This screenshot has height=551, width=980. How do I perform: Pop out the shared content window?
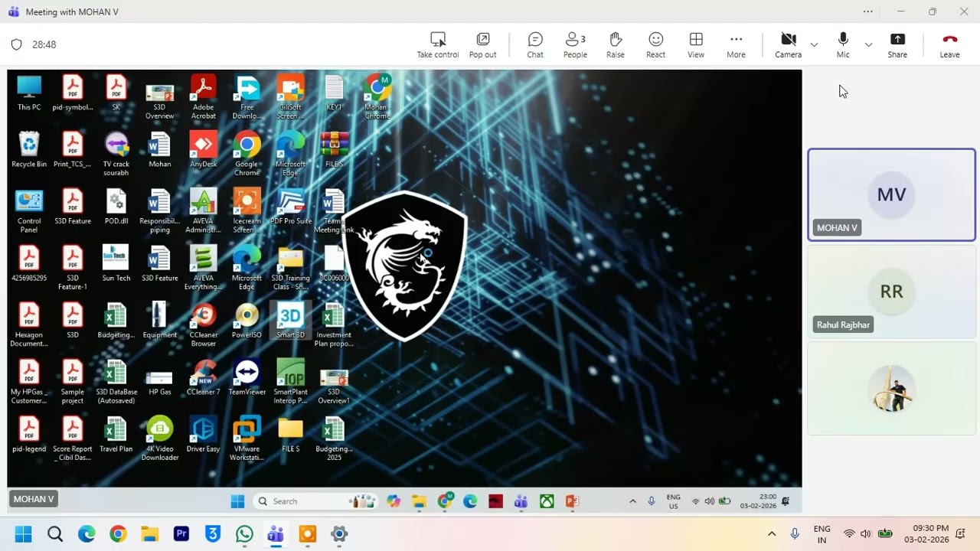(482, 44)
